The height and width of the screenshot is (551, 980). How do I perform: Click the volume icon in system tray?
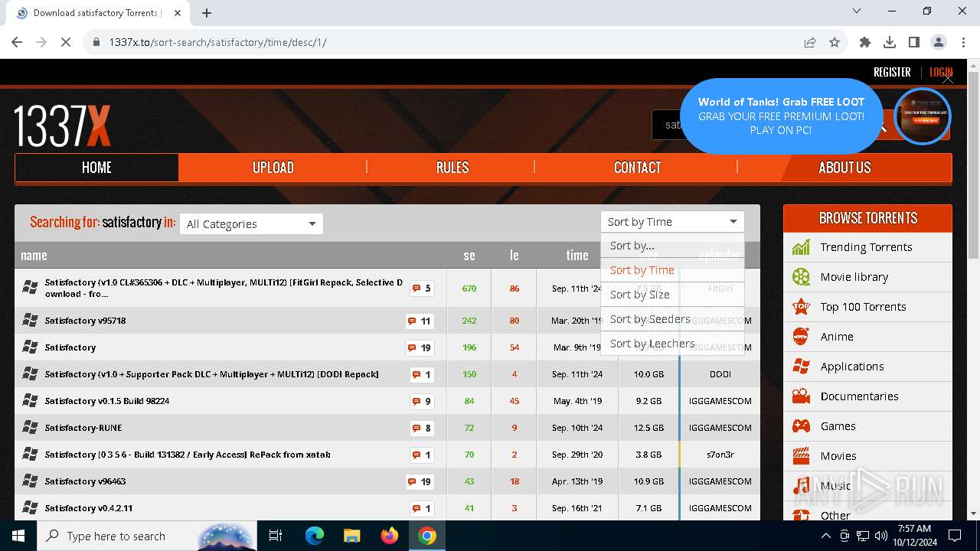[x=880, y=536]
